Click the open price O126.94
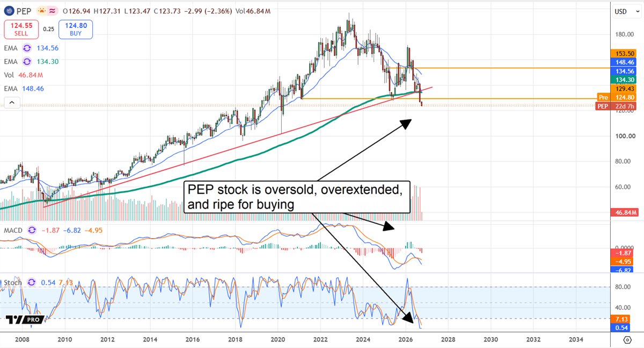The width and height of the screenshot is (644, 348). click(x=78, y=11)
